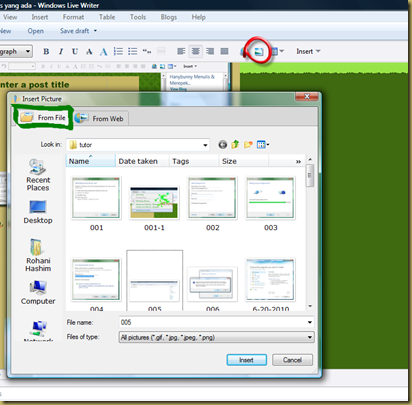
Task: Insert a numbered list
Action: pos(118,51)
